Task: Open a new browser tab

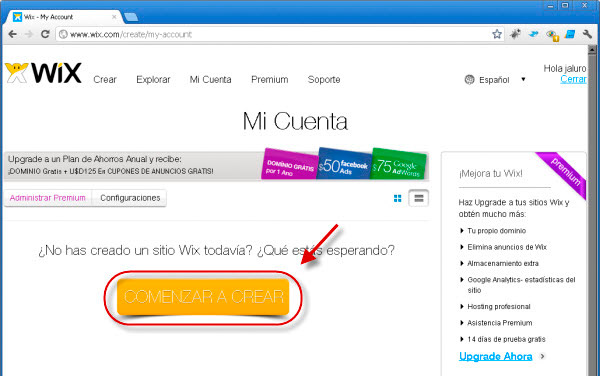Action: (x=131, y=17)
